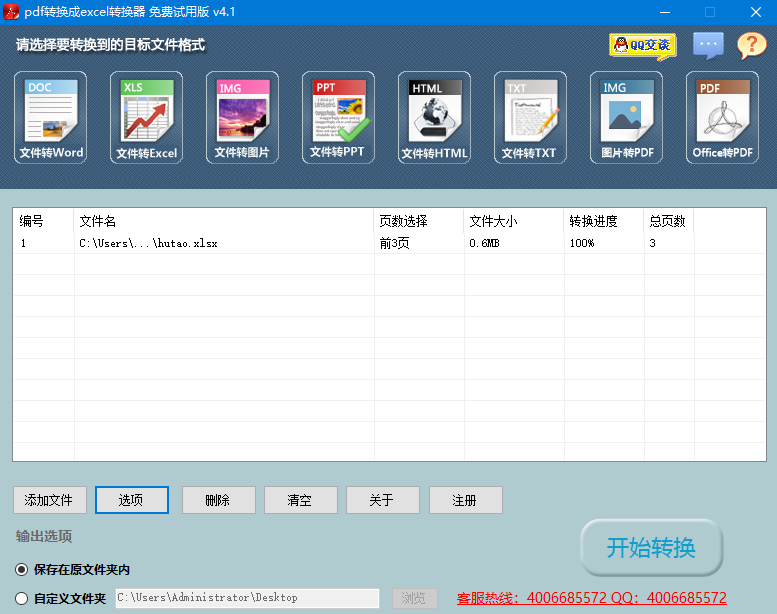This screenshot has height=614, width=777.
Task: Select the 文件转Word conversion icon
Action: click(x=51, y=117)
